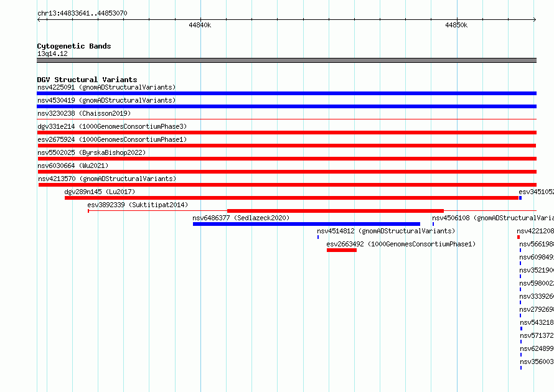Click the 44840k ruler mark

[200, 25]
